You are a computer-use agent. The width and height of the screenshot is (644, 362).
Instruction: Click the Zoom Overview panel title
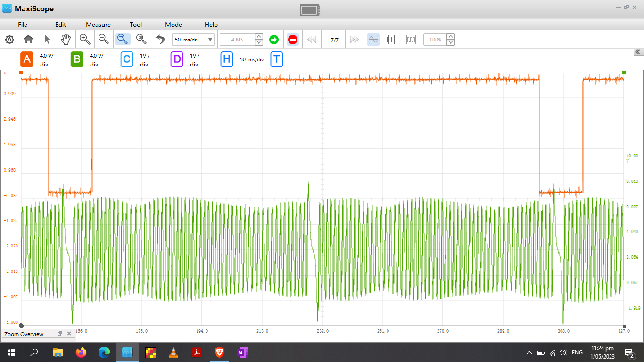[x=24, y=334]
